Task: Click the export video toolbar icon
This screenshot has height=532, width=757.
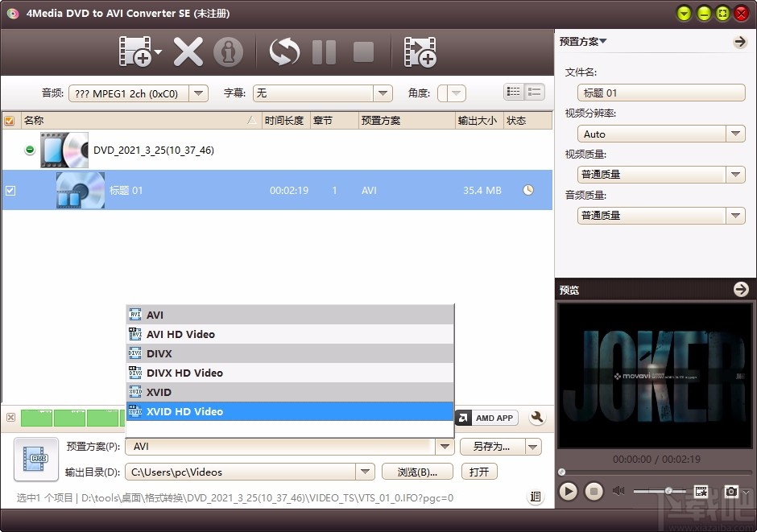Action: click(x=420, y=51)
